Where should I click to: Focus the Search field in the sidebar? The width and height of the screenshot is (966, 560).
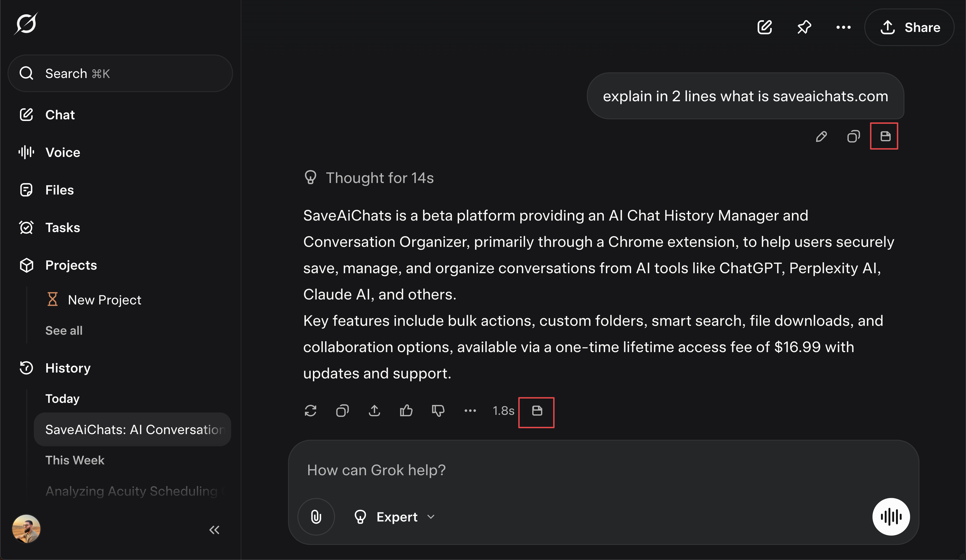(120, 73)
